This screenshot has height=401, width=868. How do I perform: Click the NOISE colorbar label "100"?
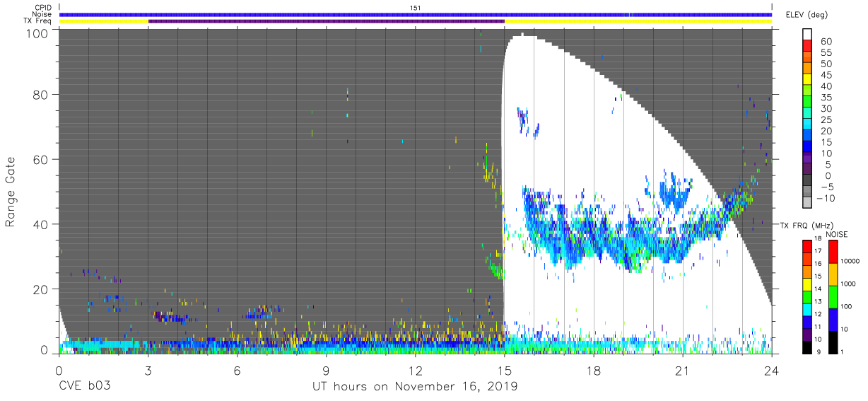[847, 308]
